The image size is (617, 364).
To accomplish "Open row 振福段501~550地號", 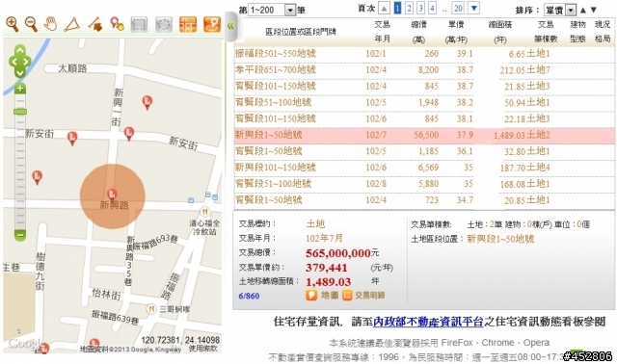I will (424, 54).
